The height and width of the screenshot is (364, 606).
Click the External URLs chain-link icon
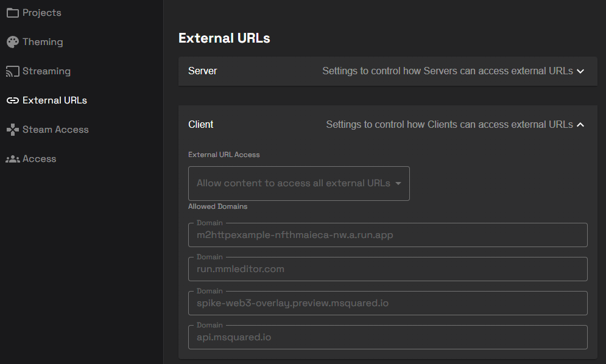pos(12,100)
